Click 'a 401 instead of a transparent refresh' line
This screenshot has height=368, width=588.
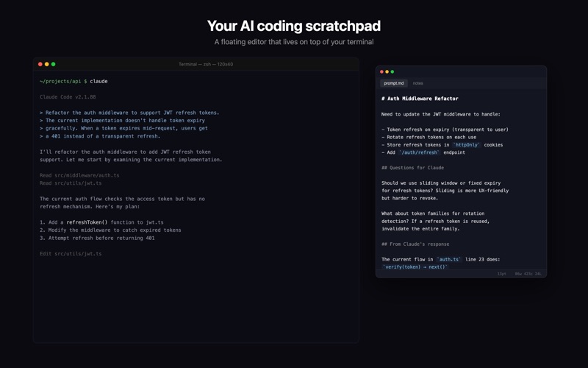click(100, 136)
